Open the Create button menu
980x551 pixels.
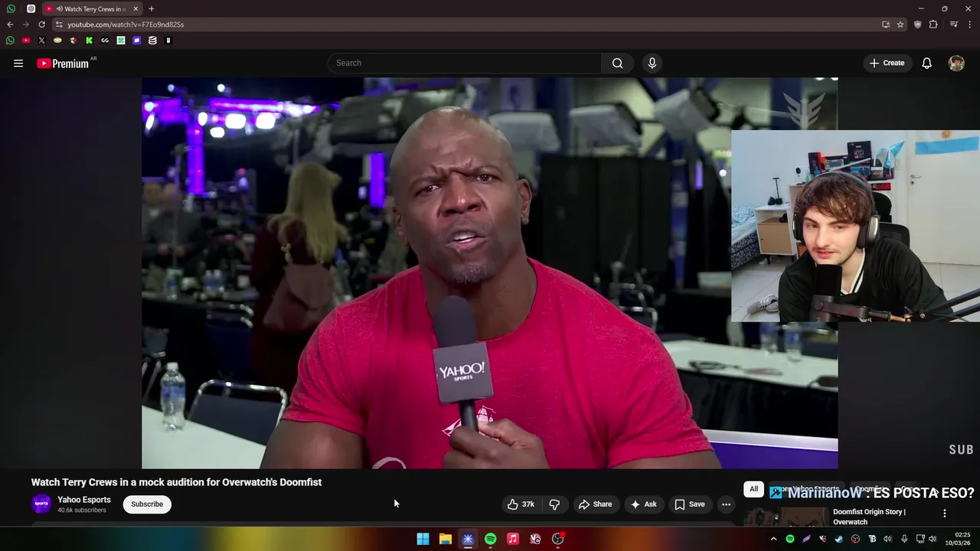tap(887, 64)
